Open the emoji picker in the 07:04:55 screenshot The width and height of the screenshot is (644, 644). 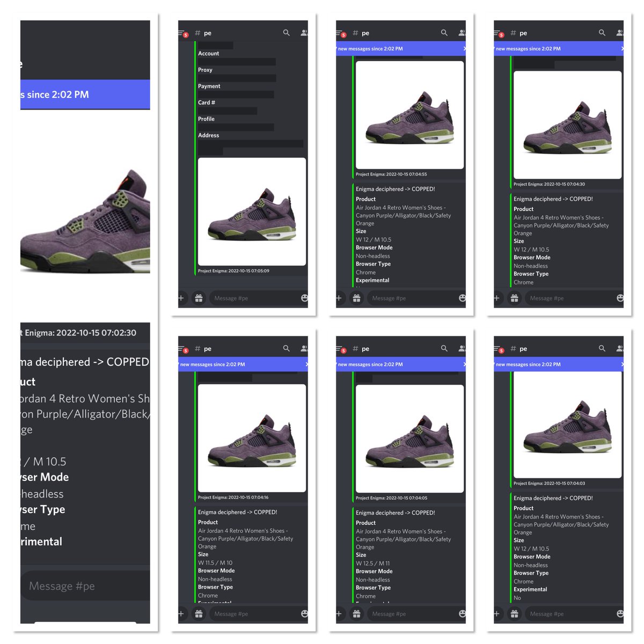[462, 298]
